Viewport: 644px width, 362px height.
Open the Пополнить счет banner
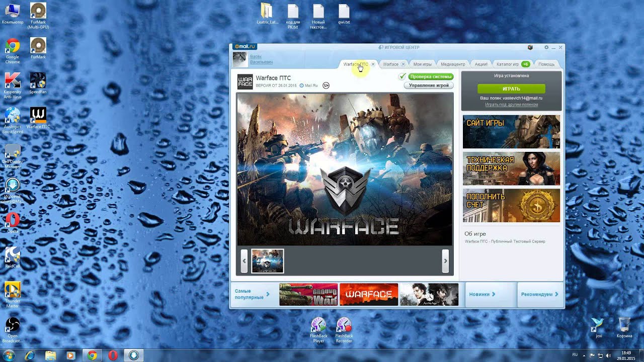(511, 205)
